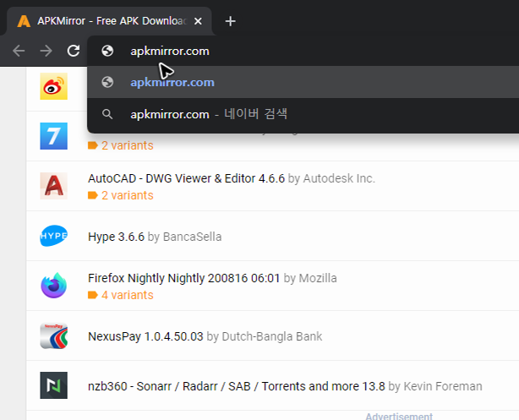Viewport: 519px width, 420px height.
Task: Open the Firefox Nightly app icon
Action: pos(53,286)
